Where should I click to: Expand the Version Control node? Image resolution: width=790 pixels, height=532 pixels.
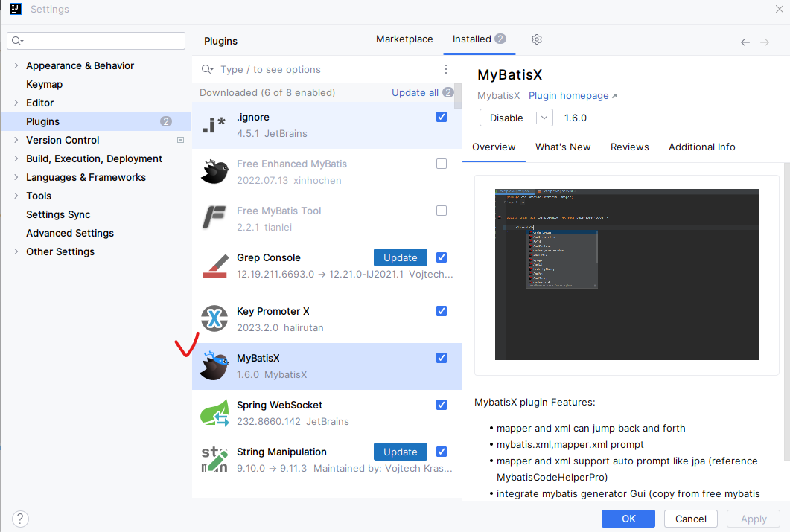[16, 140]
